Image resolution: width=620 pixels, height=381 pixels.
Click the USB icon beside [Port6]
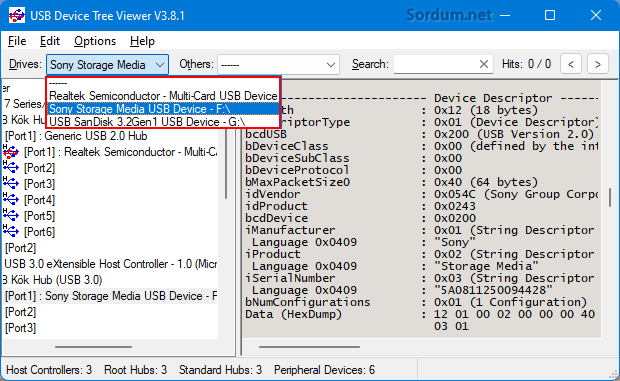click(x=11, y=232)
